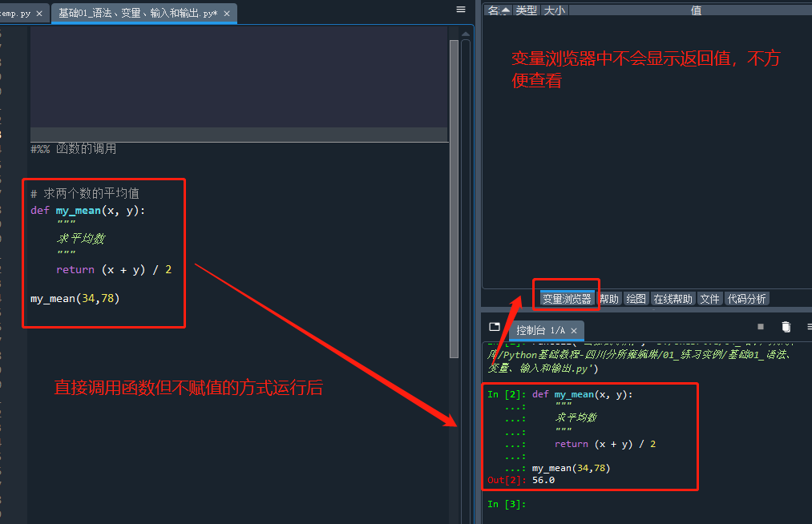812x524 pixels.
Task: Switch to the 文件 tab
Action: point(709,299)
